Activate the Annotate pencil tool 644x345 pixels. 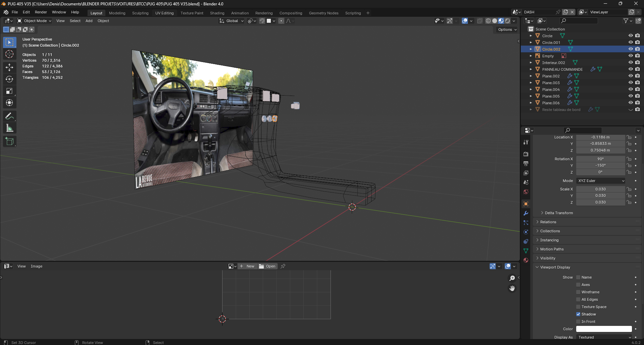9,116
